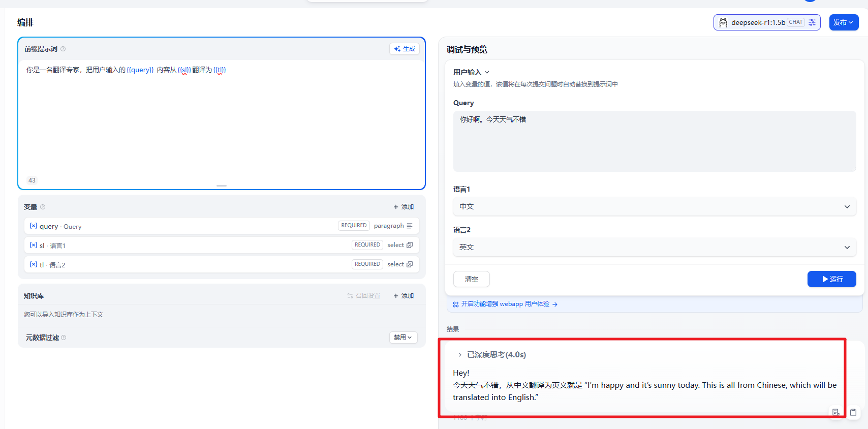Click the select type icon for sl
Image resolution: width=868 pixels, height=429 pixels.
point(410,245)
